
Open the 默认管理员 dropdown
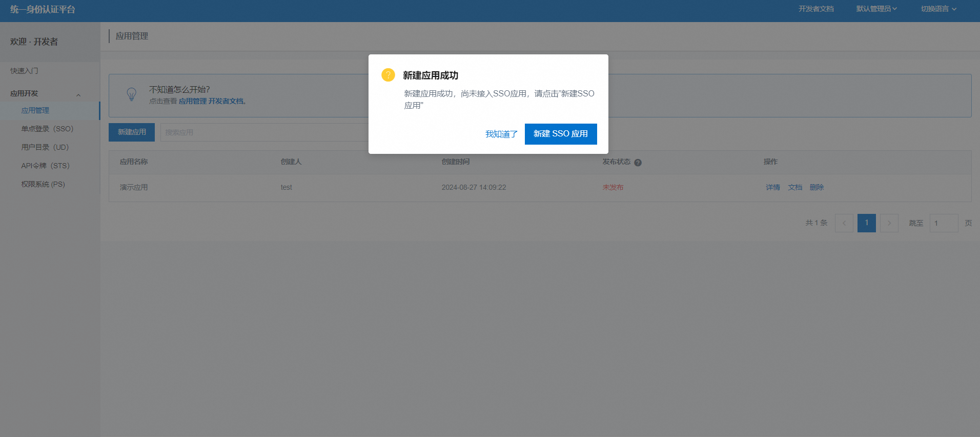(876, 9)
